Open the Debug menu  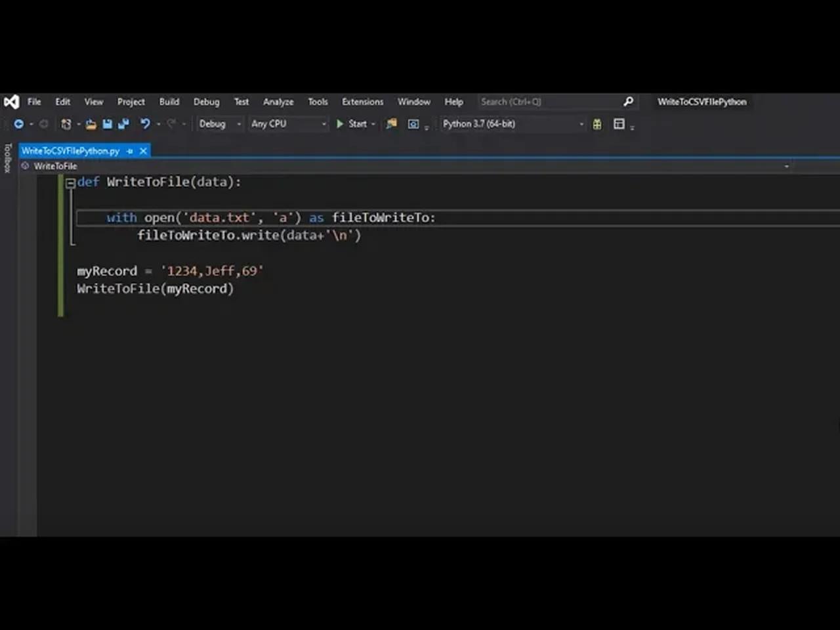tap(206, 102)
